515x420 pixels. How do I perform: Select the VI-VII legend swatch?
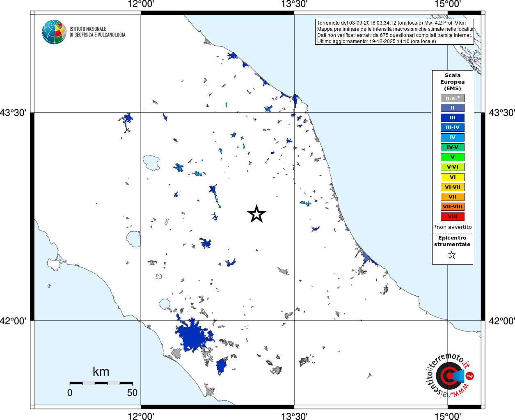[x=453, y=187]
